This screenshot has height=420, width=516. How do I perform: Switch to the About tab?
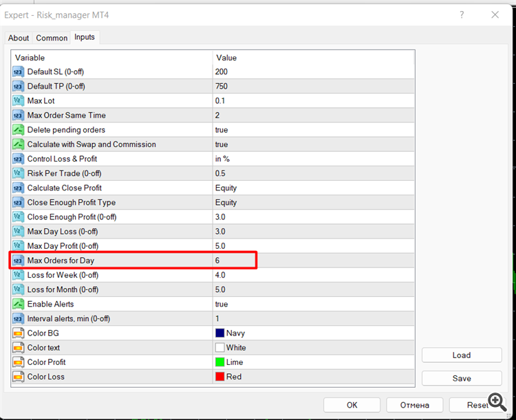19,38
